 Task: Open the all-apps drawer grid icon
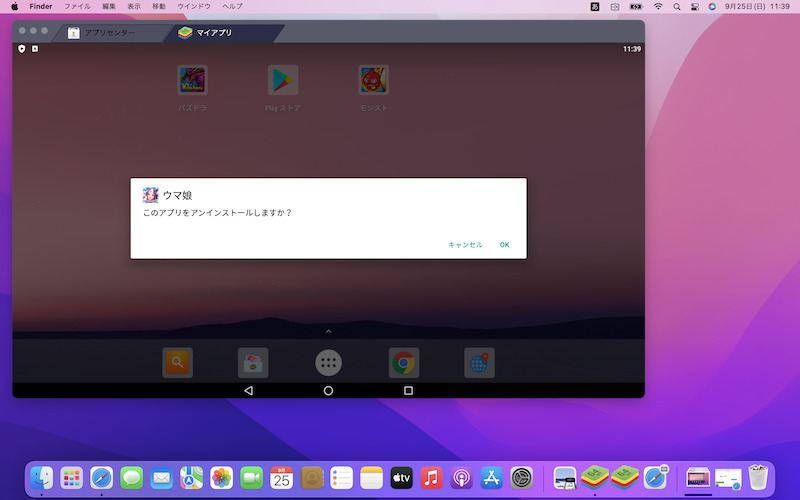click(x=328, y=363)
